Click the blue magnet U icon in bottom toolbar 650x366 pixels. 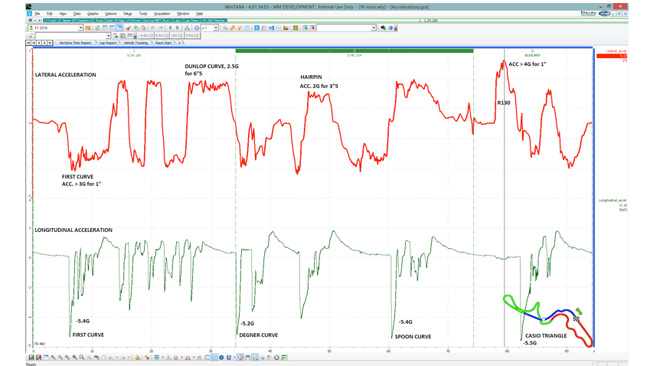coord(229,357)
